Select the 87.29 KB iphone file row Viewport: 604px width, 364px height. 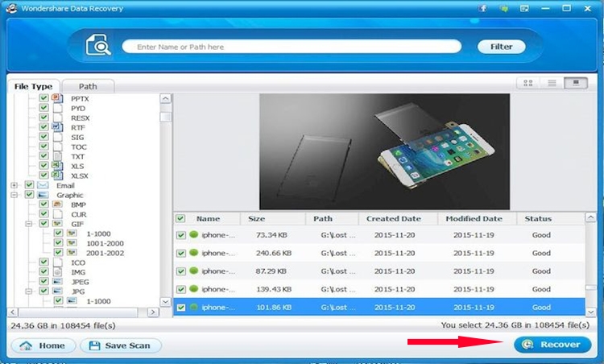tap(379, 271)
